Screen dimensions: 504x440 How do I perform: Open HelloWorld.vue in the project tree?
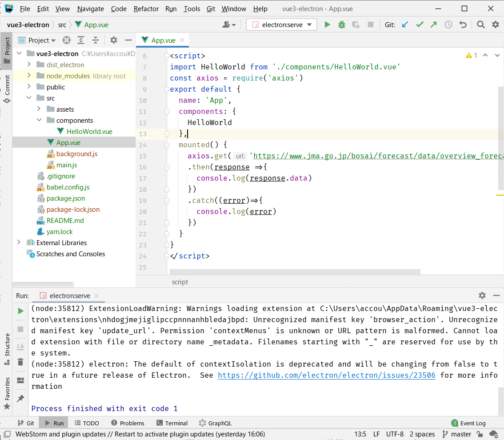coord(89,132)
